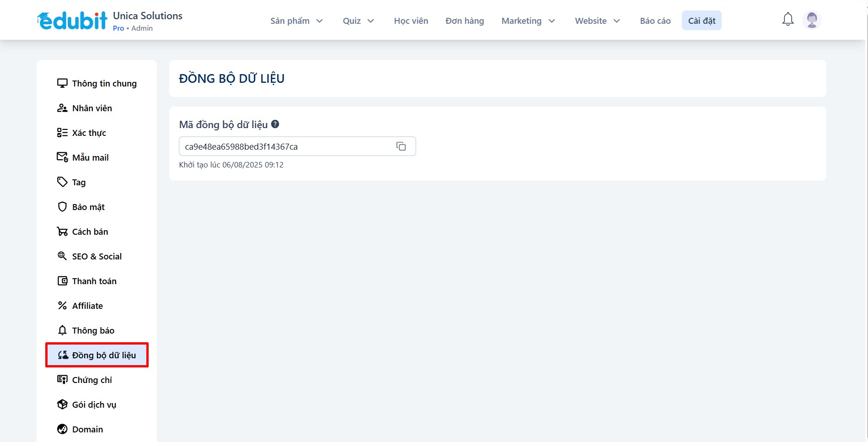This screenshot has height=442, width=868.
Task: Click the Affiliate percent icon
Action: point(62,306)
